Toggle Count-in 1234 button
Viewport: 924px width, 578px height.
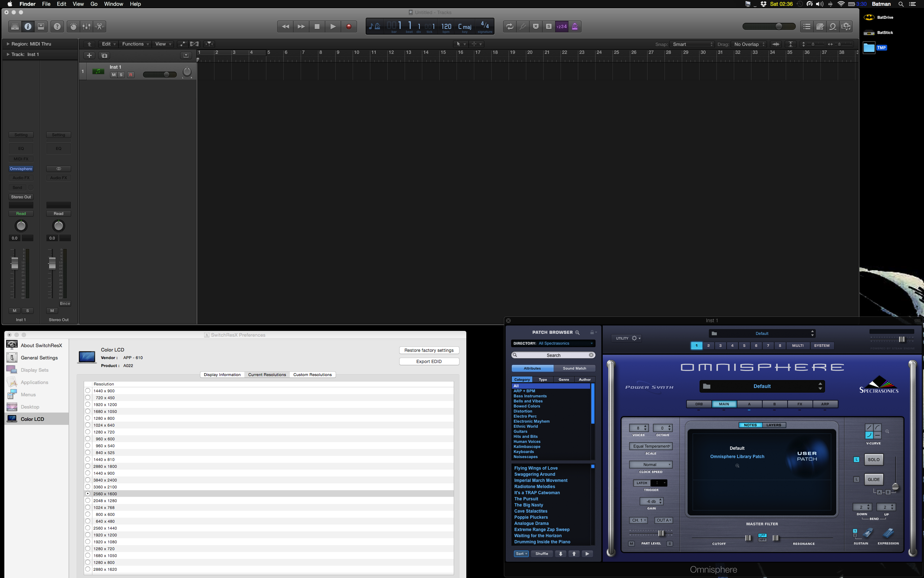(x=562, y=26)
